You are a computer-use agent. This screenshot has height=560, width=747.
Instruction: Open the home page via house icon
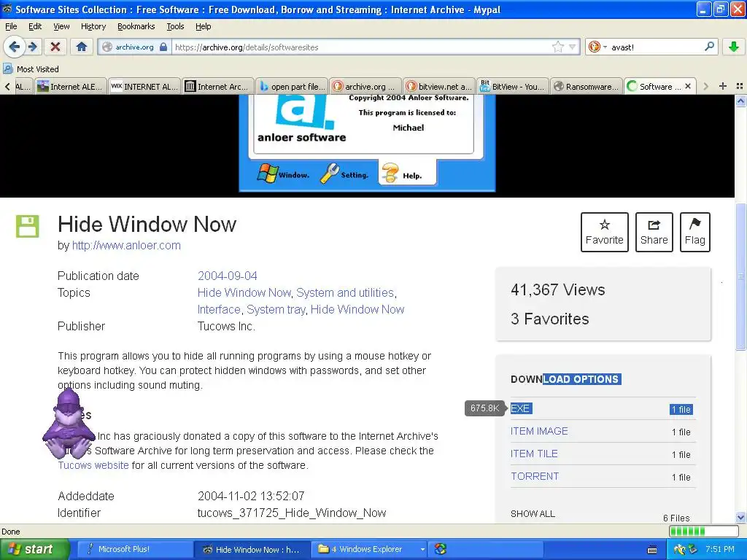coord(82,47)
